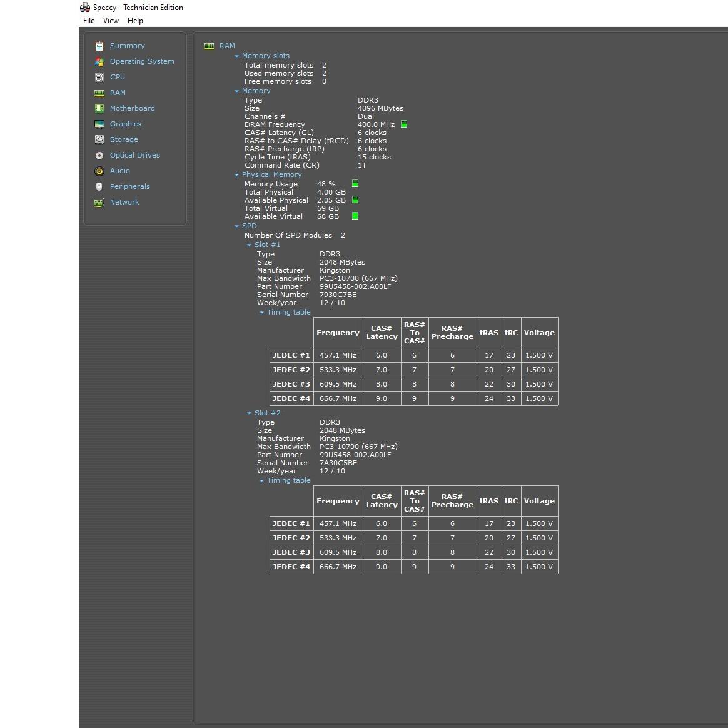This screenshot has width=728, height=728.
Task: Open the Help menu
Action: tap(135, 21)
